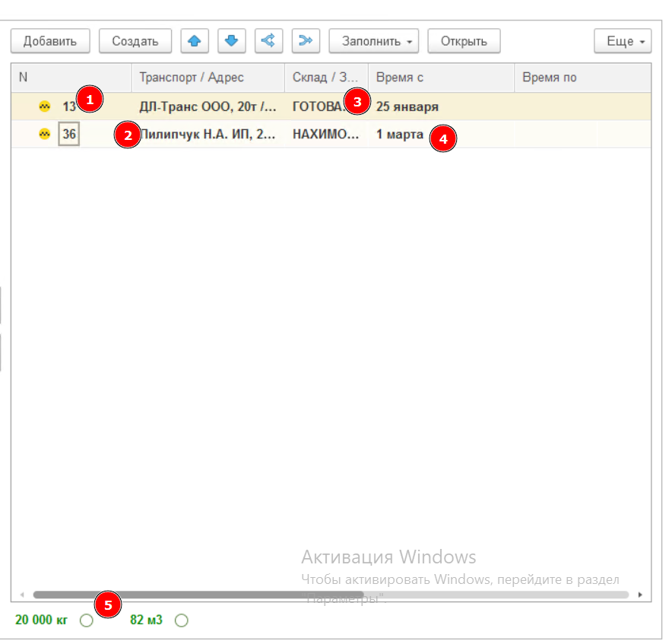The height and width of the screenshot is (644, 672).
Task: Click the 20 000 кг weight total
Action: pyautogui.click(x=41, y=620)
